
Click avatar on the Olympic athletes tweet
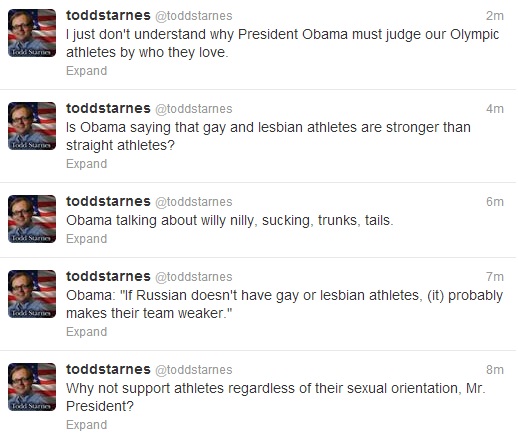pos(32,33)
